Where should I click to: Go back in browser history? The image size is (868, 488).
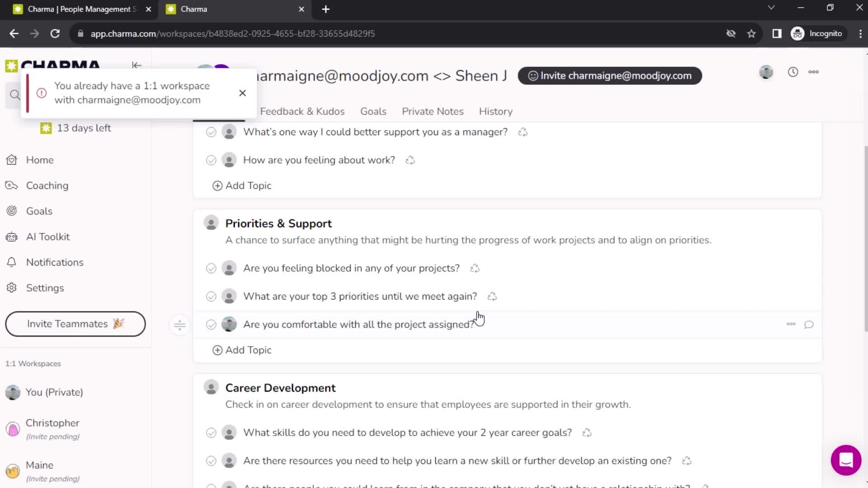14,33
